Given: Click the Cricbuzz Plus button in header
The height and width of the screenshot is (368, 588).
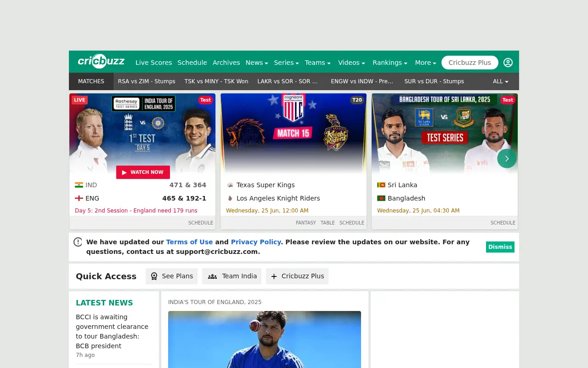Looking at the screenshot, I should (x=469, y=63).
